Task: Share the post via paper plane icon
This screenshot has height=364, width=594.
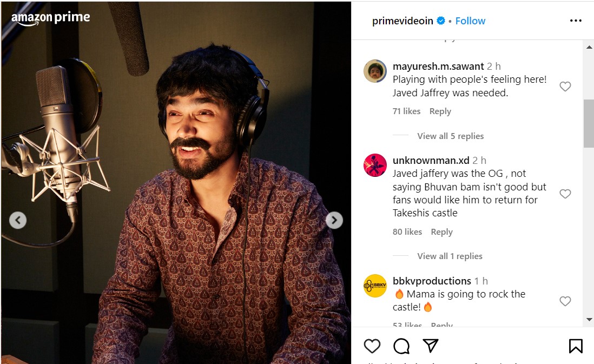Action: click(x=430, y=346)
